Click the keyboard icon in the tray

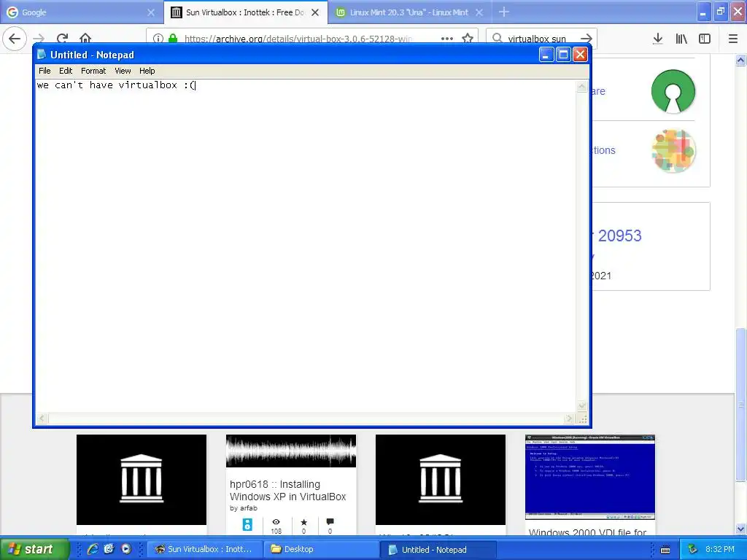tap(665, 550)
